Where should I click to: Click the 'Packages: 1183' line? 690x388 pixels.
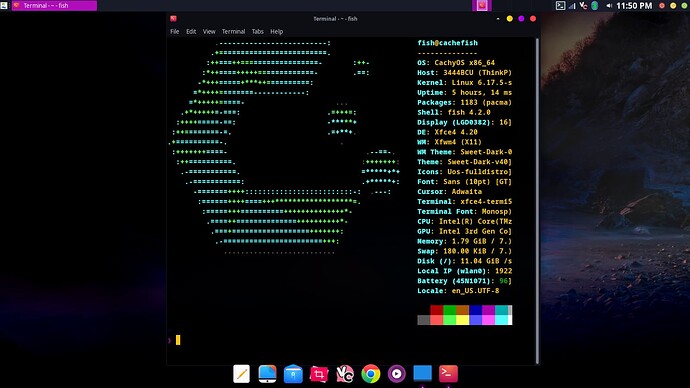(x=465, y=102)
